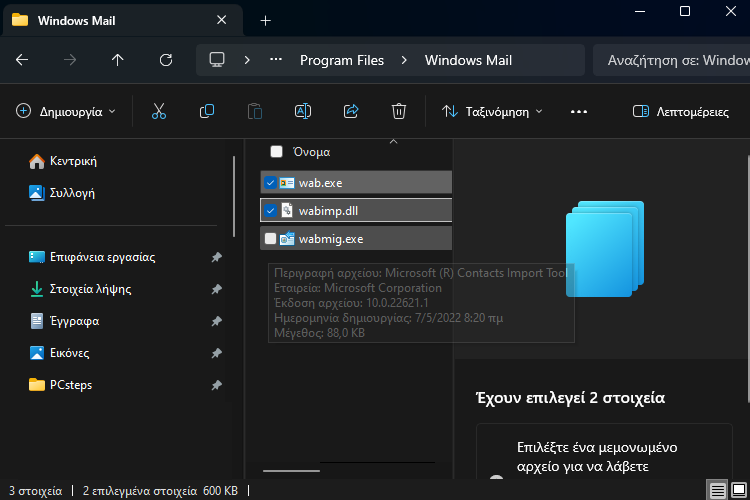Uncheck the wabimp.dll checkbox
The image size is (750, 500).
coord(270,211)
